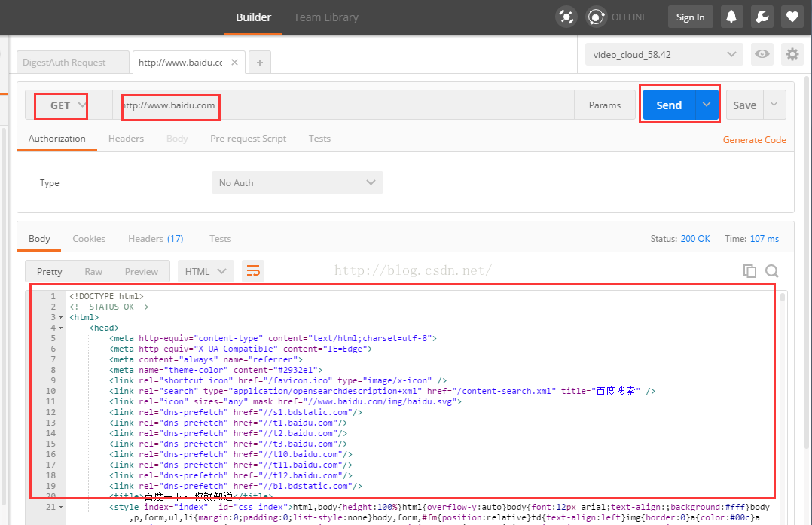Close the http://www.baidu.com request tab
This screenshot has height=525, width=812.
tap(235, 63)
